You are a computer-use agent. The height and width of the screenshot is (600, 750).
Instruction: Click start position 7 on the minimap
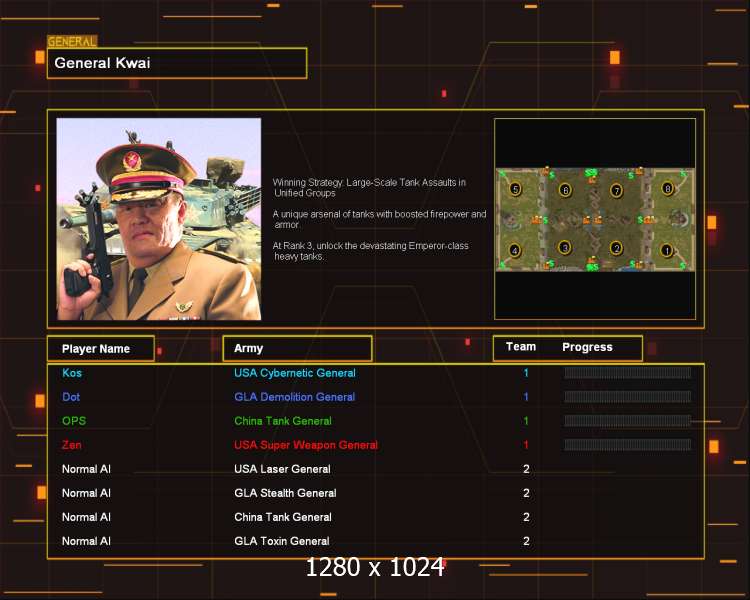(x=617, y=190)
